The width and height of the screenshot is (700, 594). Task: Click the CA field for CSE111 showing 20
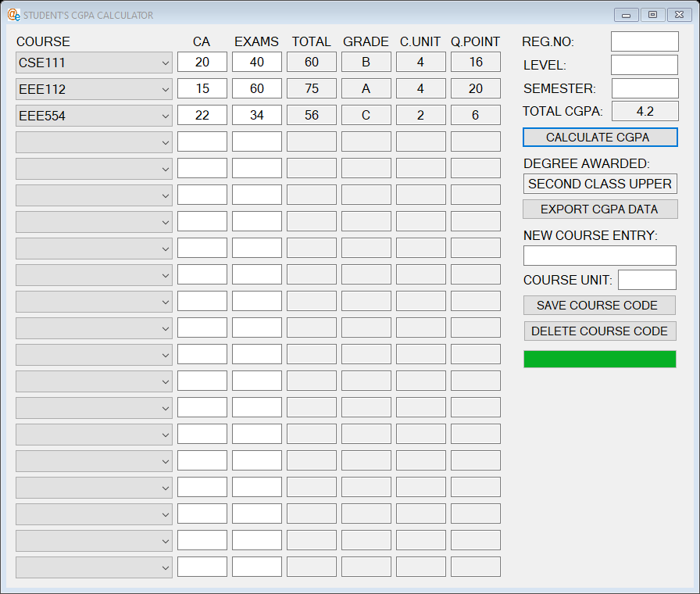coord(202,62)
